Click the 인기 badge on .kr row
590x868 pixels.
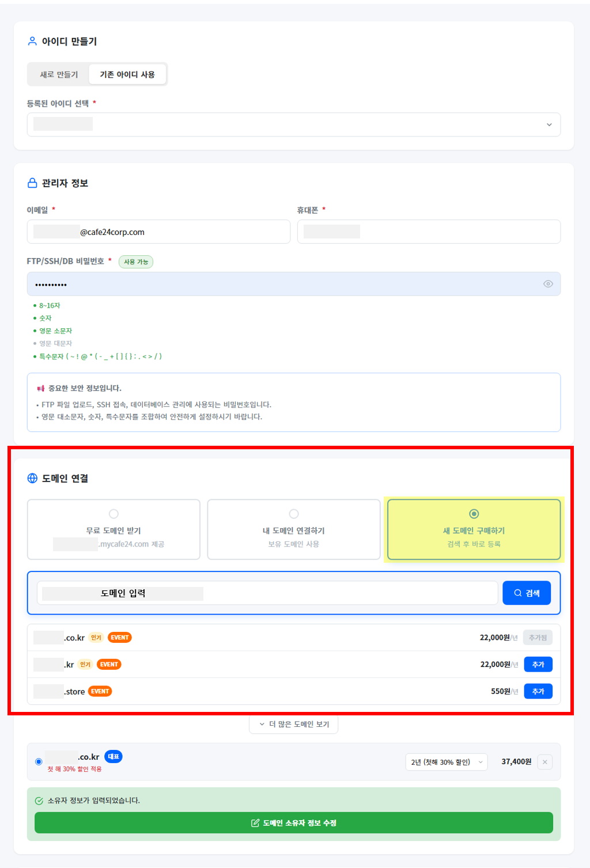pos(85,664)
